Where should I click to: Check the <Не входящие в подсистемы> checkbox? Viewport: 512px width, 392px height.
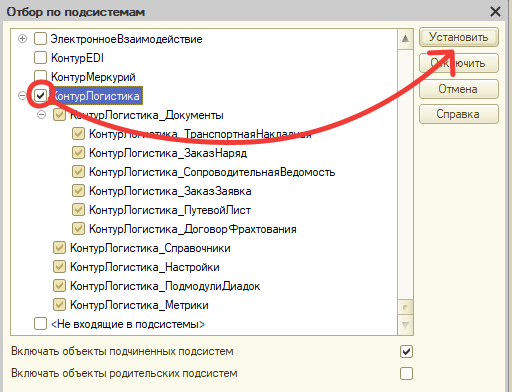[40, 324]
